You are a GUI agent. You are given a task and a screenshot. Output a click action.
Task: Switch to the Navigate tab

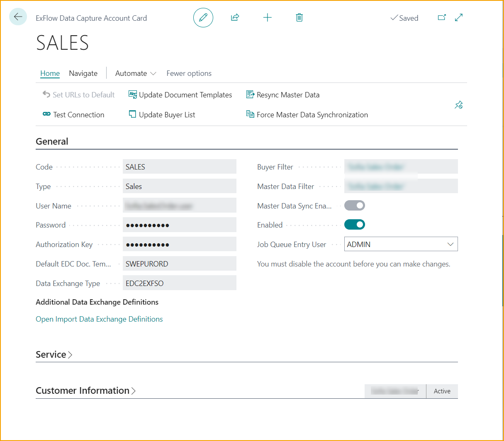(83, 73)
